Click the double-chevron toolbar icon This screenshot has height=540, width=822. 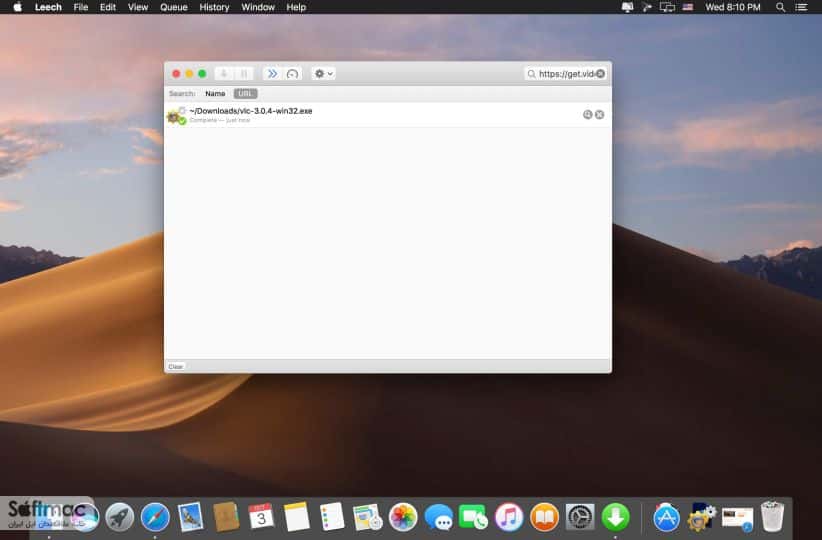[273, 74]
